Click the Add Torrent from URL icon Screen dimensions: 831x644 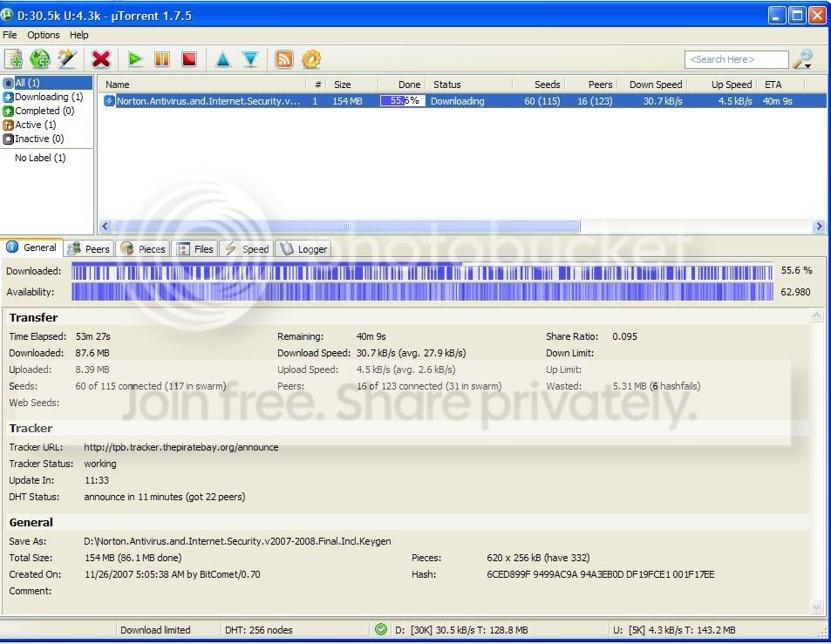click(40, 59)
